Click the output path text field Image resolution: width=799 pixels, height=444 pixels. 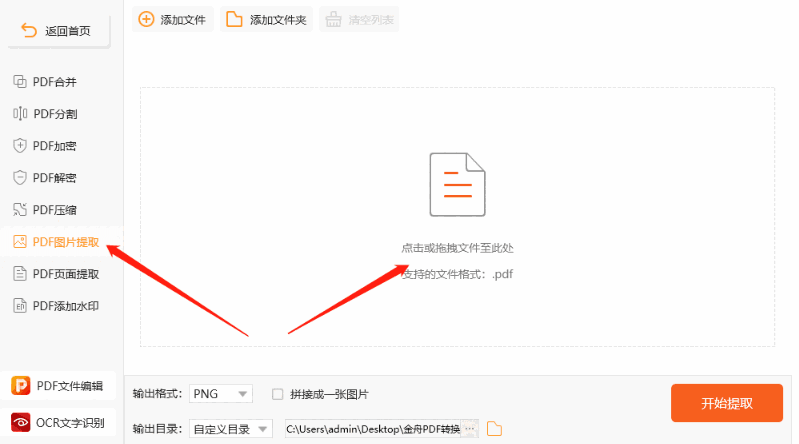tap(373, 429)
